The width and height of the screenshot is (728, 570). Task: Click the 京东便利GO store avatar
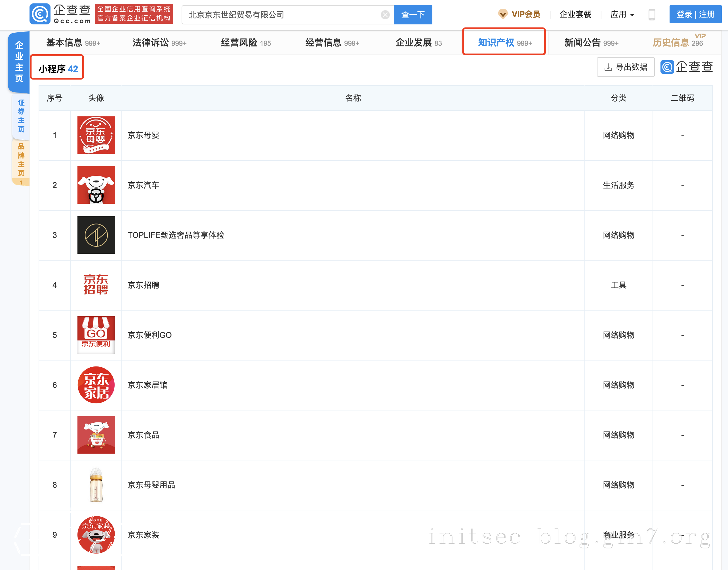point(96,335)
